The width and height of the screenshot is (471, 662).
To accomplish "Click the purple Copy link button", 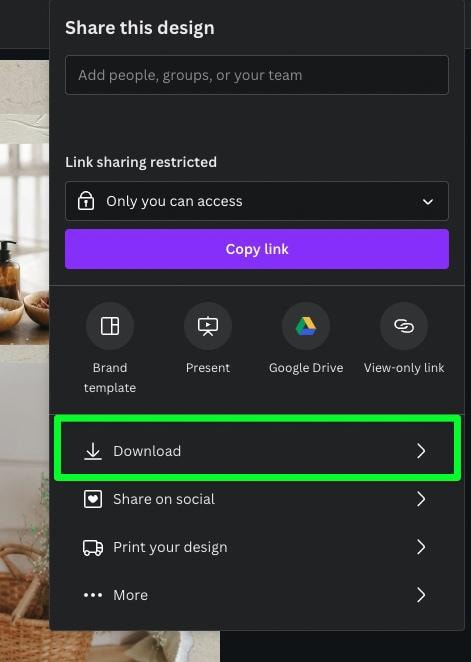I will point(257,249).
